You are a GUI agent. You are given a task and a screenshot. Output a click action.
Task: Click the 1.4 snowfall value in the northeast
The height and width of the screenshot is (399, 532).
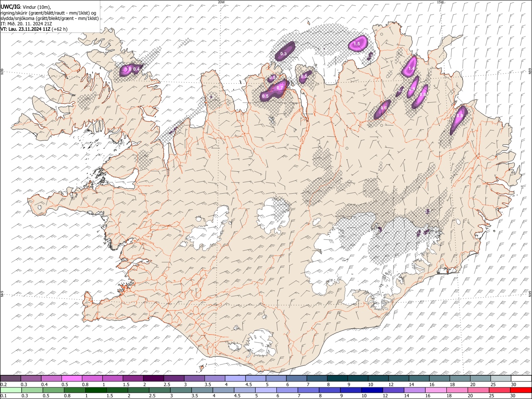pos(412,68)
